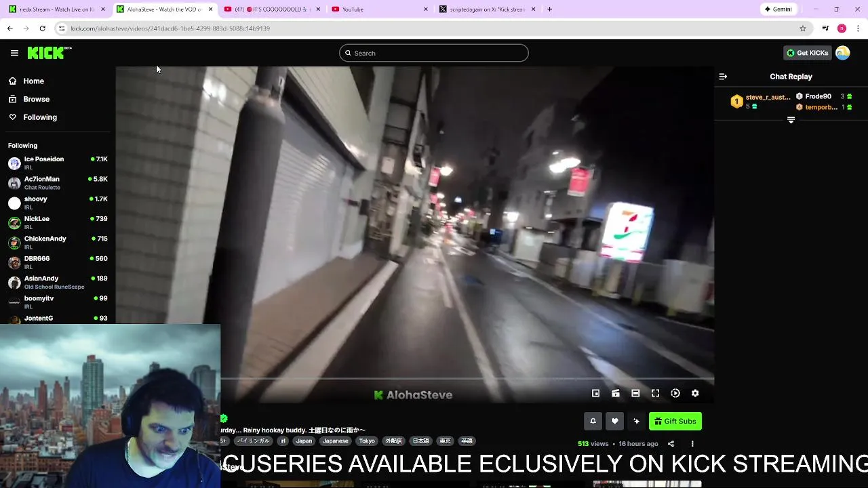The height and width of the screenshot is (488, 868).
Task: Toggle theater mode in the player
Action: coord(635,393)
